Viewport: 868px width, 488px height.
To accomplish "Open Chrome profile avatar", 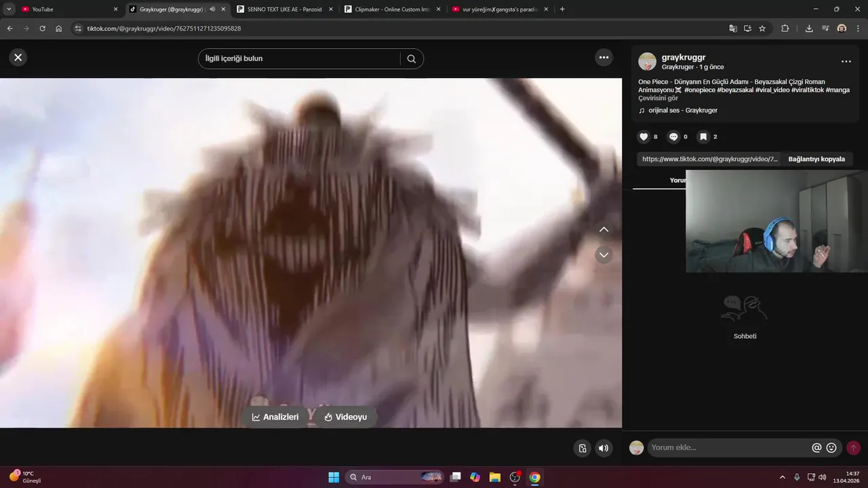I will [842, 28].
